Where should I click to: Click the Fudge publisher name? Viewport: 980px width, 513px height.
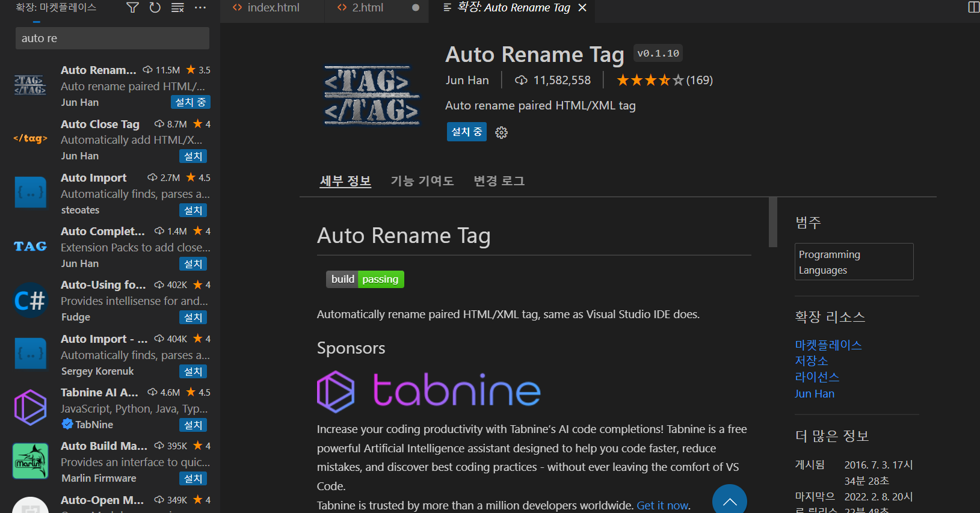click(76, 317)
